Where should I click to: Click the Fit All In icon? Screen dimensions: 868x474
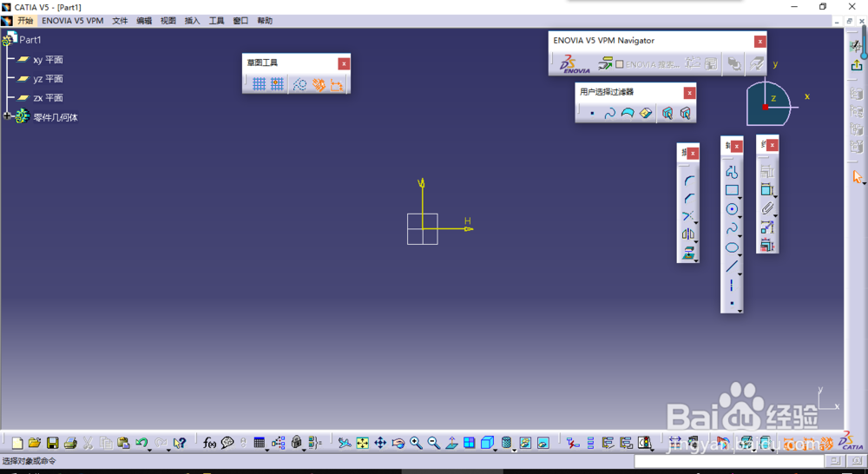click(362, 443)
